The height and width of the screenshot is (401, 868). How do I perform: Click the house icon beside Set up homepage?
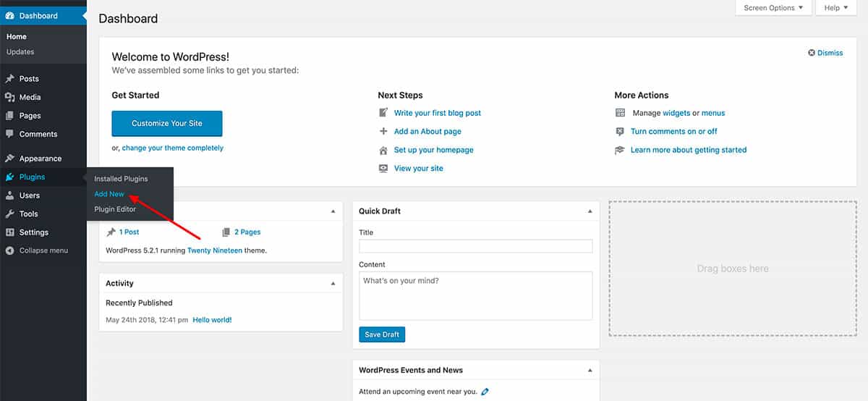click(383, 150)
